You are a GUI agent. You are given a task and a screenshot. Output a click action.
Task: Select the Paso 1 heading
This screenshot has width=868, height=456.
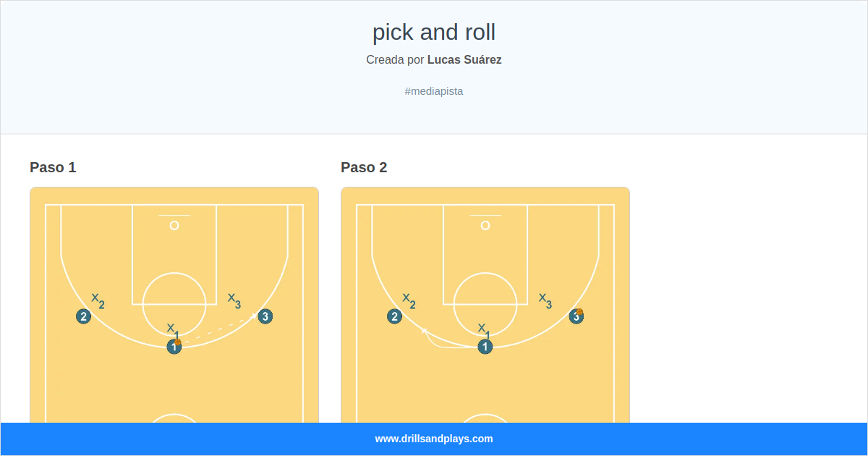click(x=52, y=167)
